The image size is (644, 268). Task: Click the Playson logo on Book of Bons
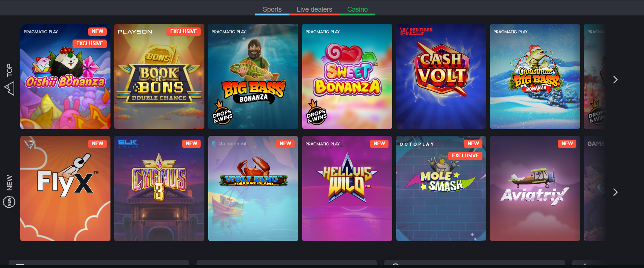coord(135,32)
